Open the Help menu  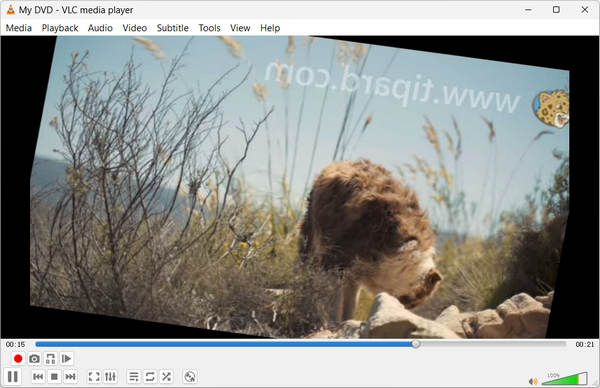(x=270, y=28)
